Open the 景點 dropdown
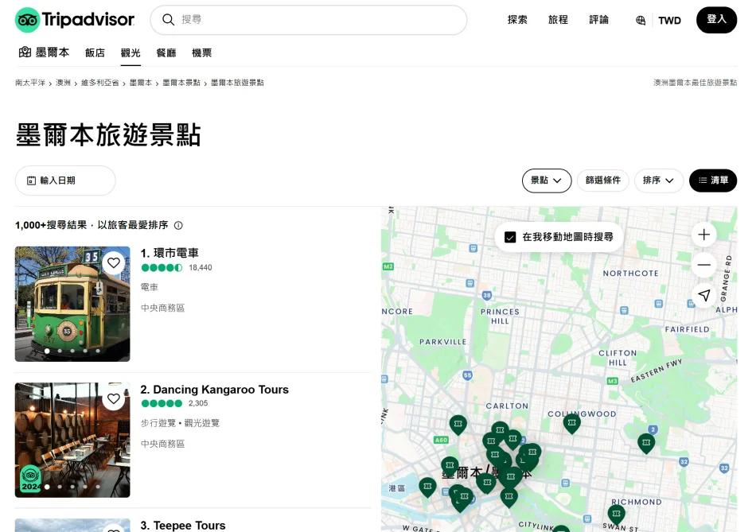Image resolution: width=756 pixels, height=532 pixels. (x=547, y=181)
